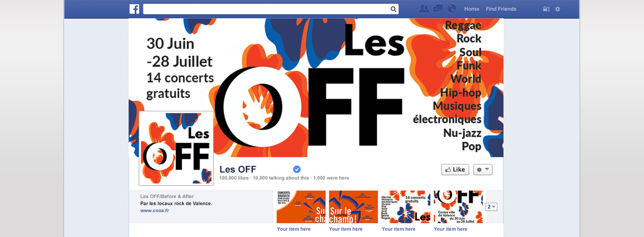Image resolution: width=644 pixels, height=237 pixels.
Task: Open the Les OFF profile picture
Action: (x=176, y=148)
